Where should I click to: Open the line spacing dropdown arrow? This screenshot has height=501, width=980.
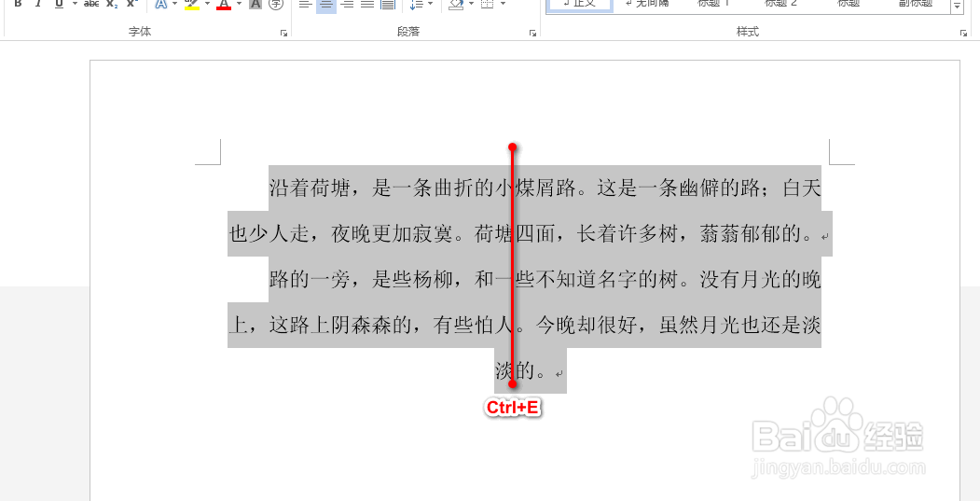430,4
